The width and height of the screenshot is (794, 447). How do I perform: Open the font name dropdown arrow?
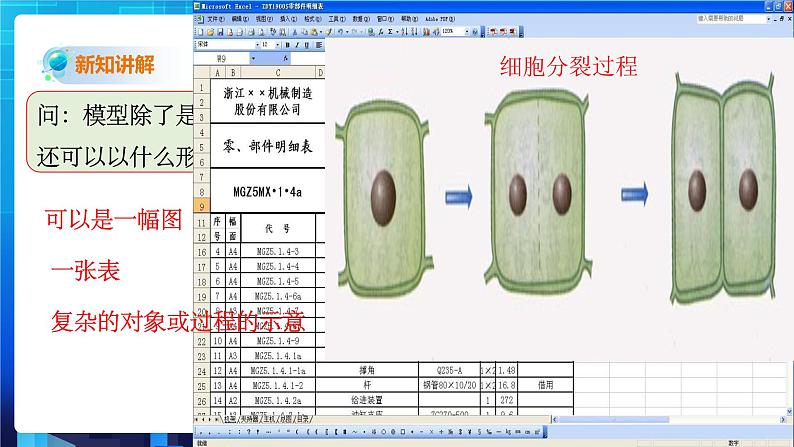pos(257,45)
